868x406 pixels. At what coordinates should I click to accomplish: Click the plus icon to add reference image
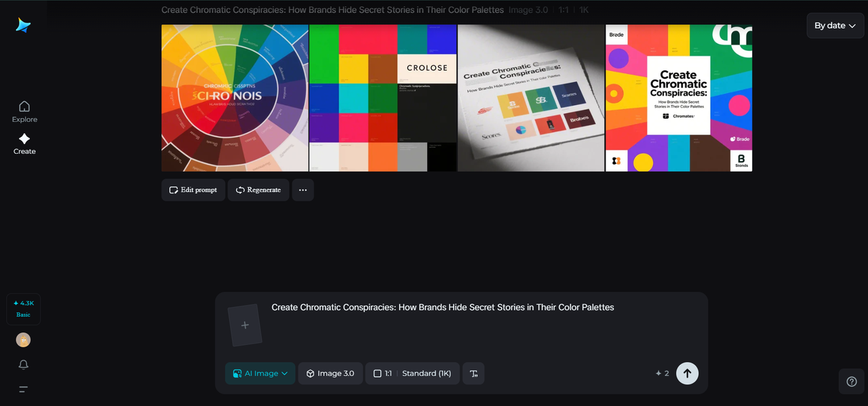(244, 325)
